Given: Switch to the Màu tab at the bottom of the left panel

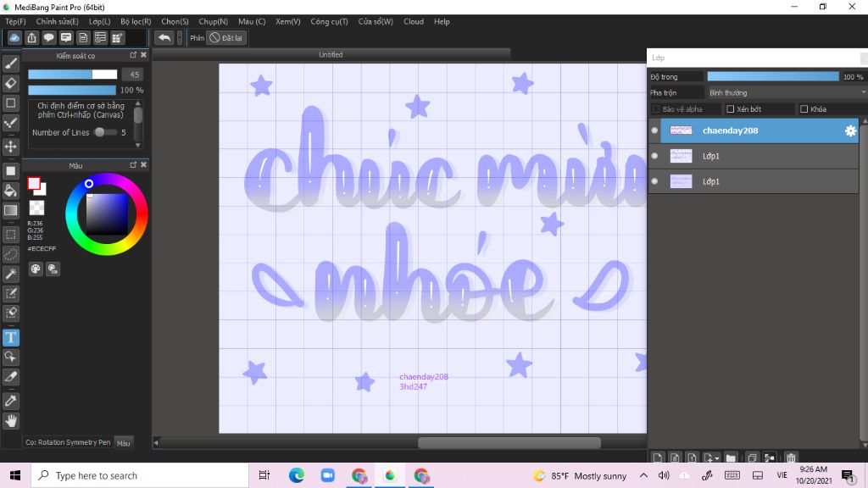Looking at the screenshot, I should [124, 442].
